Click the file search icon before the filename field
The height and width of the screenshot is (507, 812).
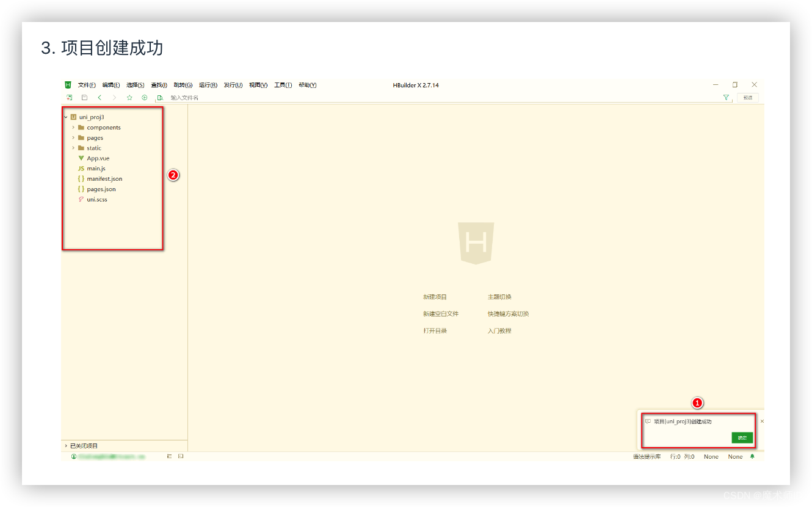(160, 98)
